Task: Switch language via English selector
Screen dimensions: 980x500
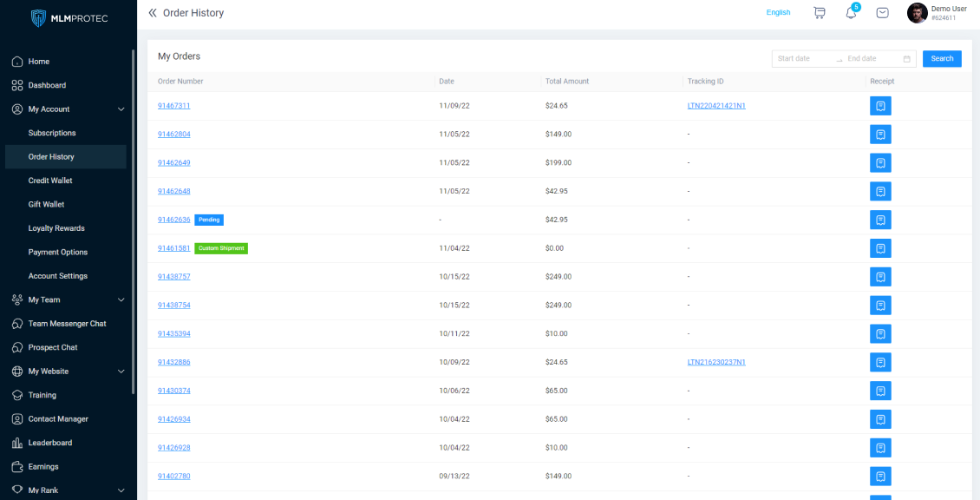Action: (x=778, y=13)
